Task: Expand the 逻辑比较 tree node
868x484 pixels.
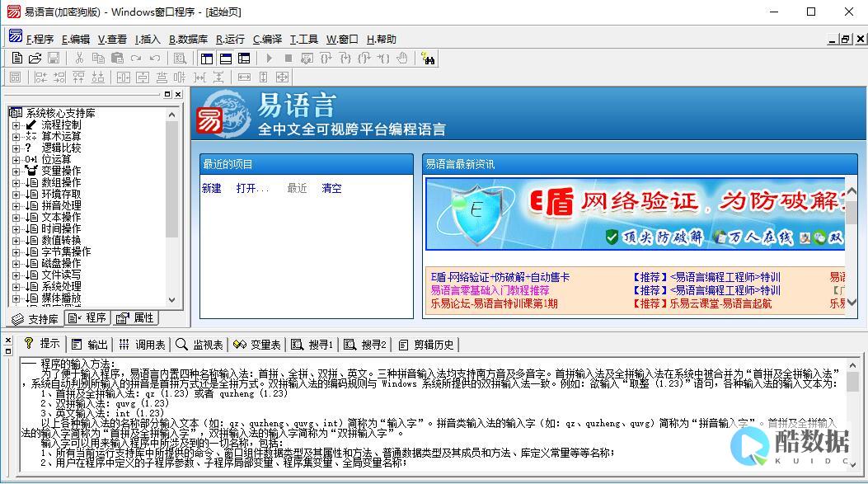Action: 16,148
